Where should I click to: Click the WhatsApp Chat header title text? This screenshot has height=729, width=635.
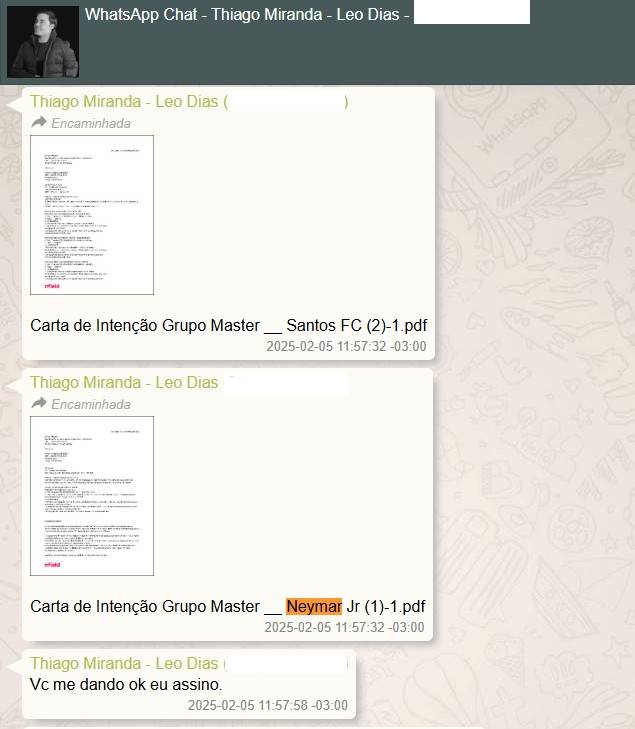[x=247, y=14]
